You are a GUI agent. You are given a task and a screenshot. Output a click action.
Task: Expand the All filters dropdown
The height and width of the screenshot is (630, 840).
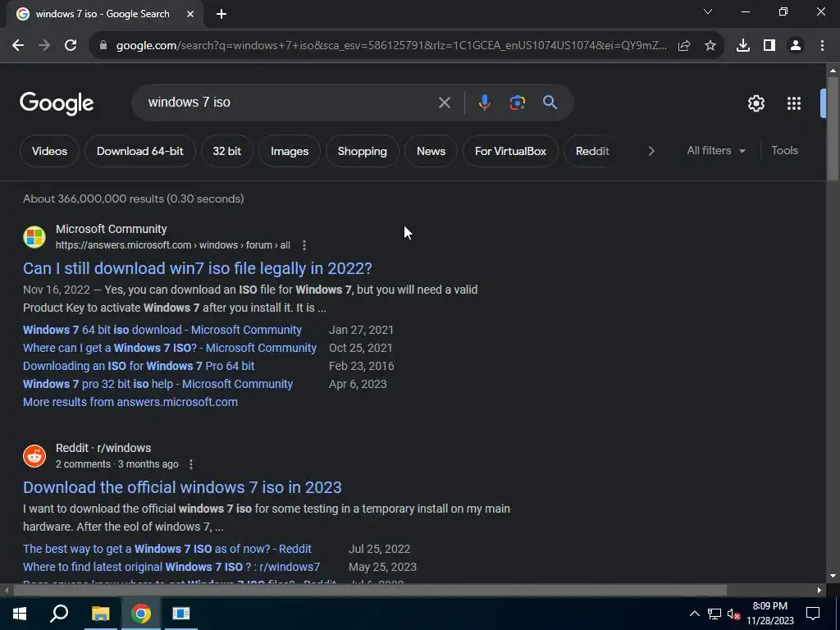coord(716,151)
